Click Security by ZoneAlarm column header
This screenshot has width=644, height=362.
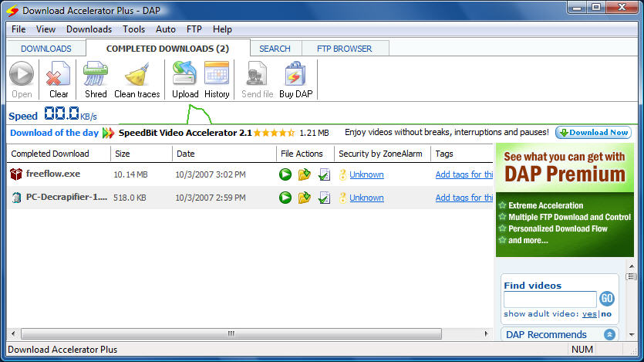[383, 154]
